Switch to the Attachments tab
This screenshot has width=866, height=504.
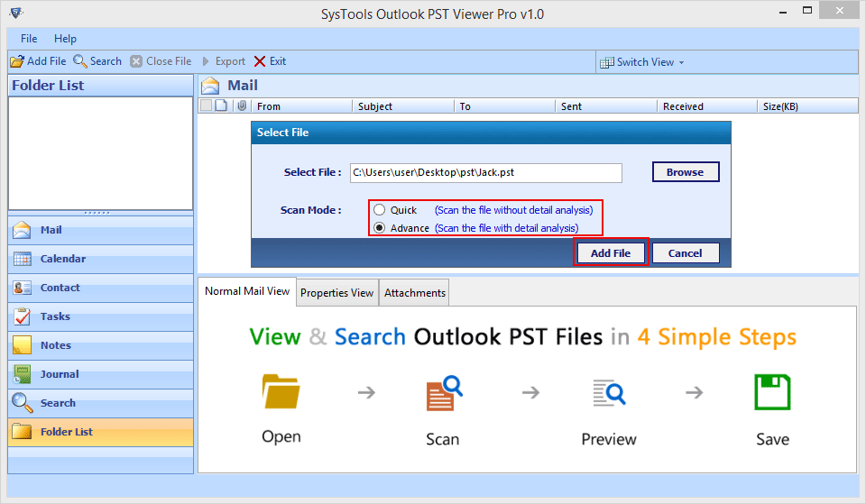415,293
